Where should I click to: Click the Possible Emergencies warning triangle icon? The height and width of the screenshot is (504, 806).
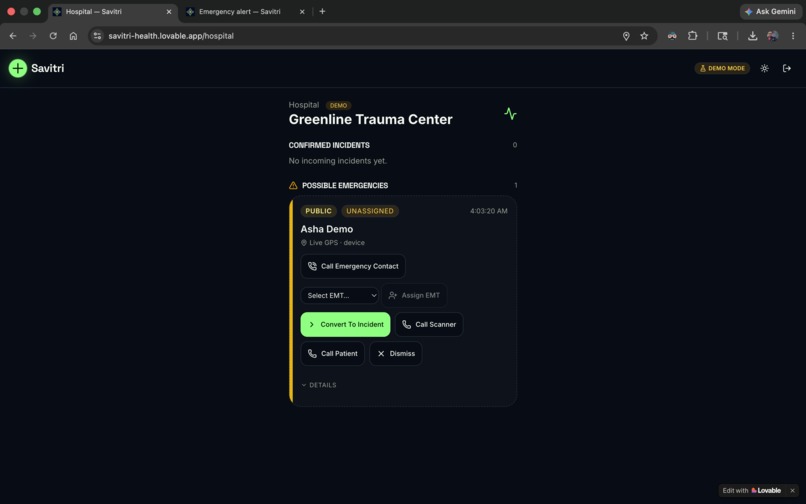293,185
